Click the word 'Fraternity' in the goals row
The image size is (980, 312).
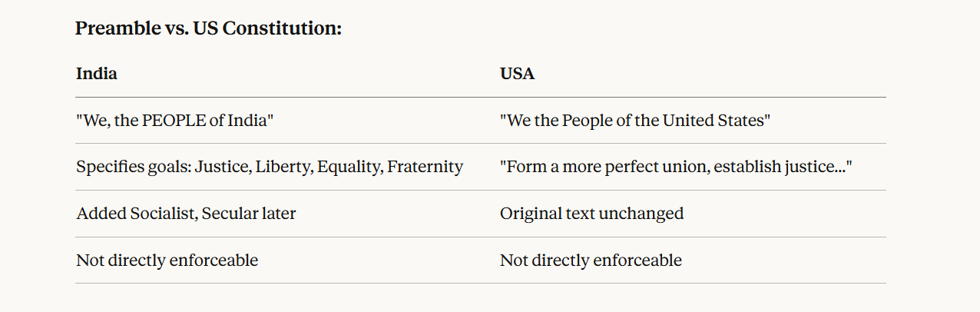pyautogui.click(x=425, y=167)
